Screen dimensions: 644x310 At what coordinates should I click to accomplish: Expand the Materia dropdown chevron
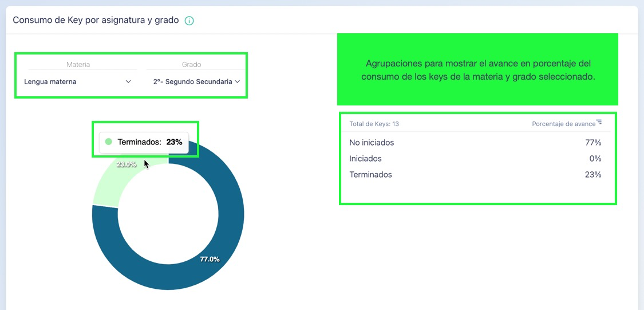click(x=128, y=82)
